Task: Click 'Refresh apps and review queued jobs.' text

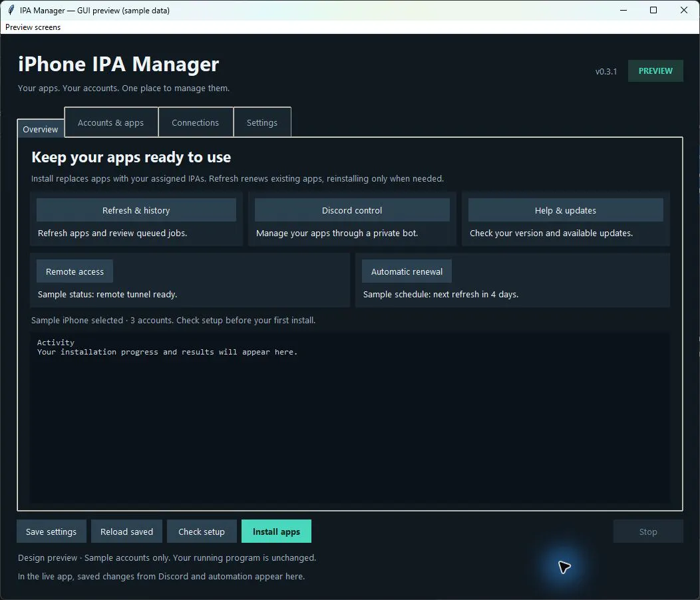Action: point(112,233)
